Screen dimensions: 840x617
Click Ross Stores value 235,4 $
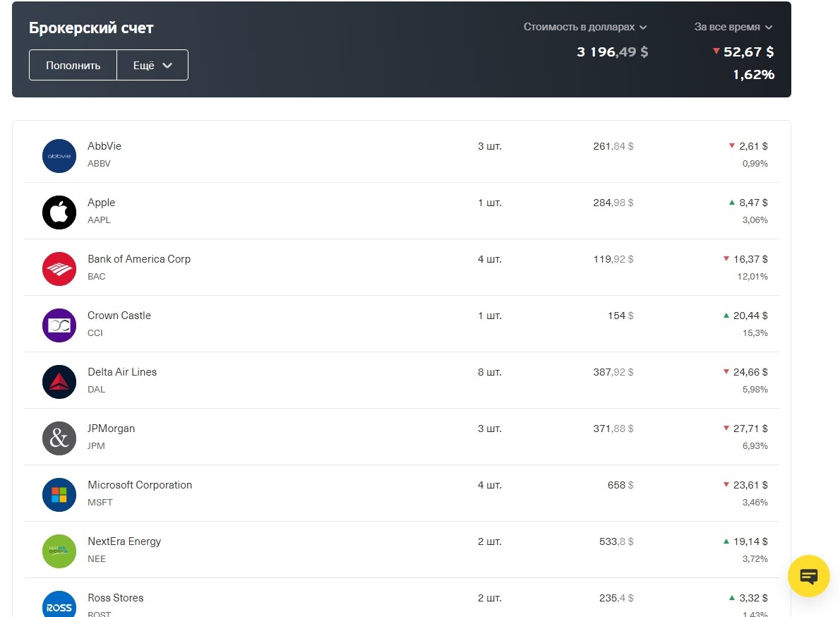[x=616, y=598]
